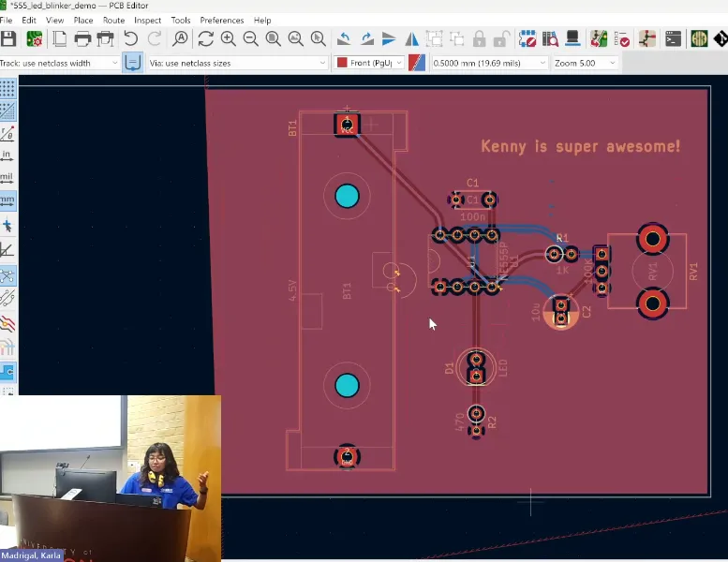
Task: Toggle polar coordinates display
Action: click(x=7, y=134)
